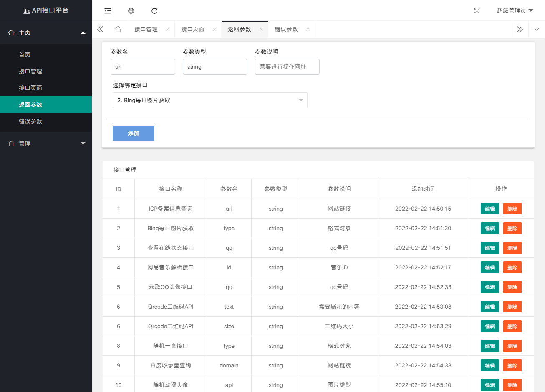Collapse the sidebar with the menu-fold icon
Image resolution: width=545 pixels, height=392 pixels.
tap(108, 11)
